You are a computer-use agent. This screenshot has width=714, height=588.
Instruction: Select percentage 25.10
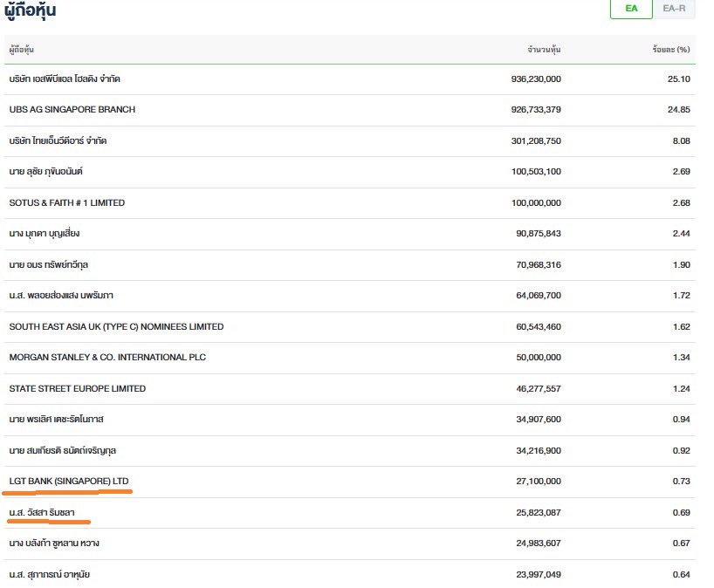point(679,79)
